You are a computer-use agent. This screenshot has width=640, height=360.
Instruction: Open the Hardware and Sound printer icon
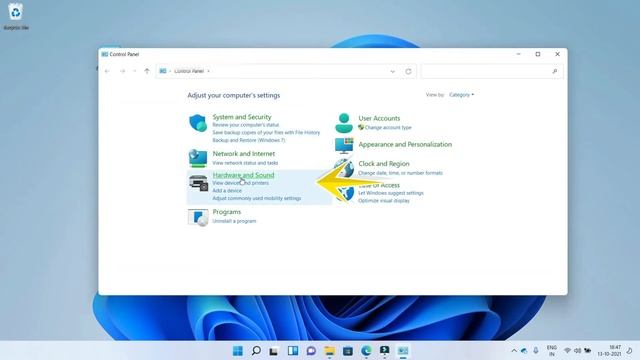[198, 183]
